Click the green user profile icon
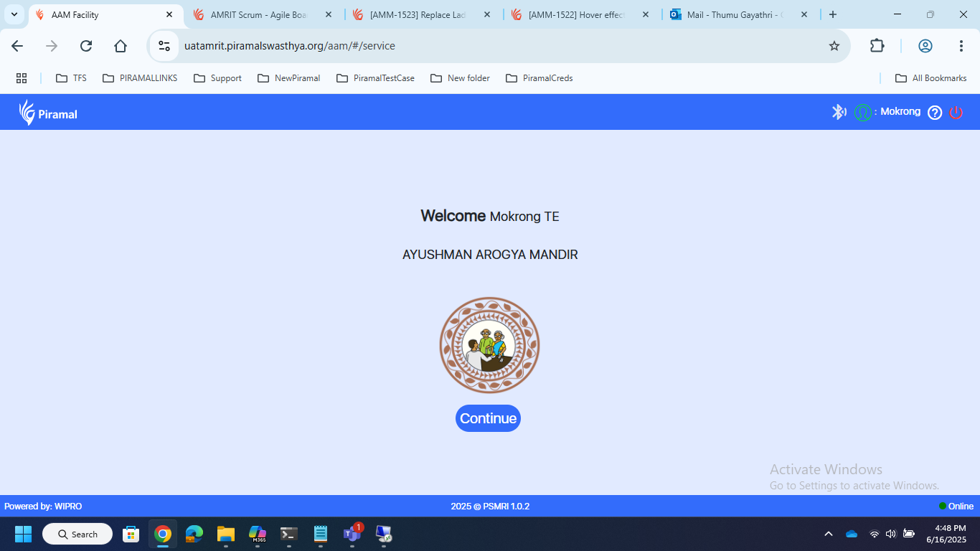 coord(862,113)
